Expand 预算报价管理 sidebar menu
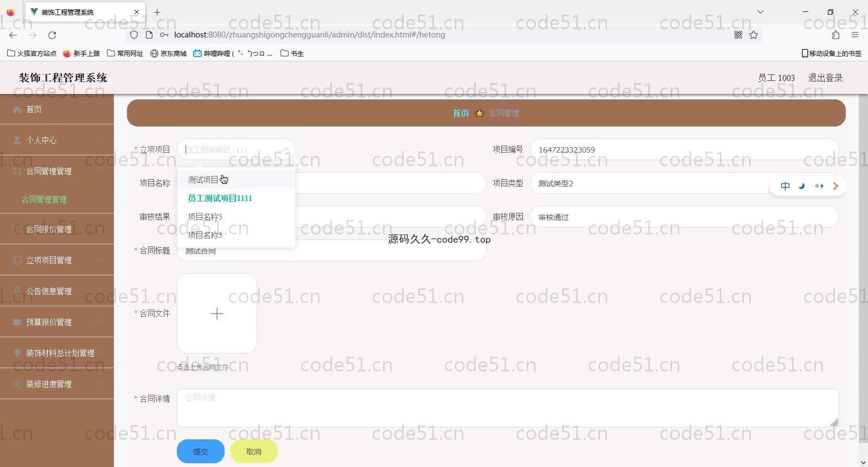This screenshot has height=467, width=868. (x=57, y=322)
